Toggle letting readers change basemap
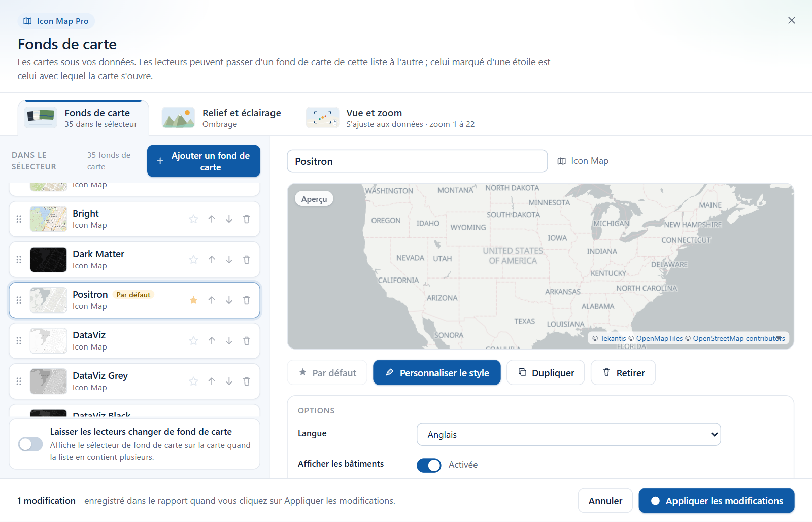Image resolution: width=812 pixels, height=522 pixels. (x=30, y=444)
